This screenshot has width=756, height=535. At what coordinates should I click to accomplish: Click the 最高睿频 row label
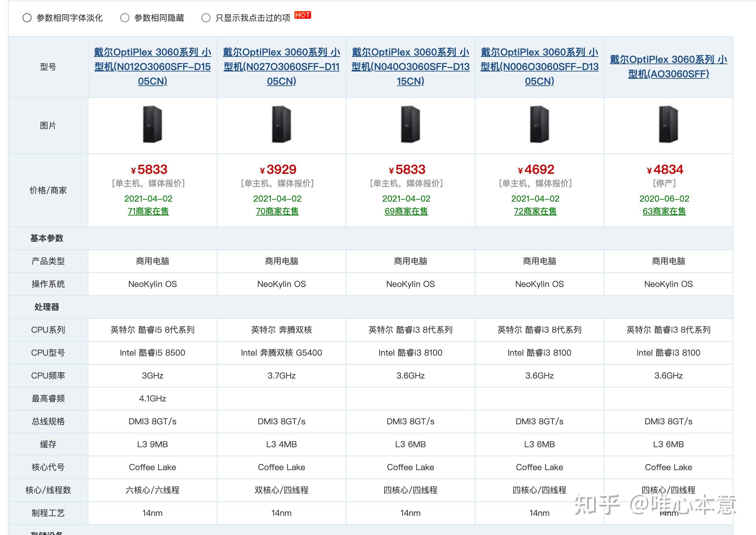48,399
